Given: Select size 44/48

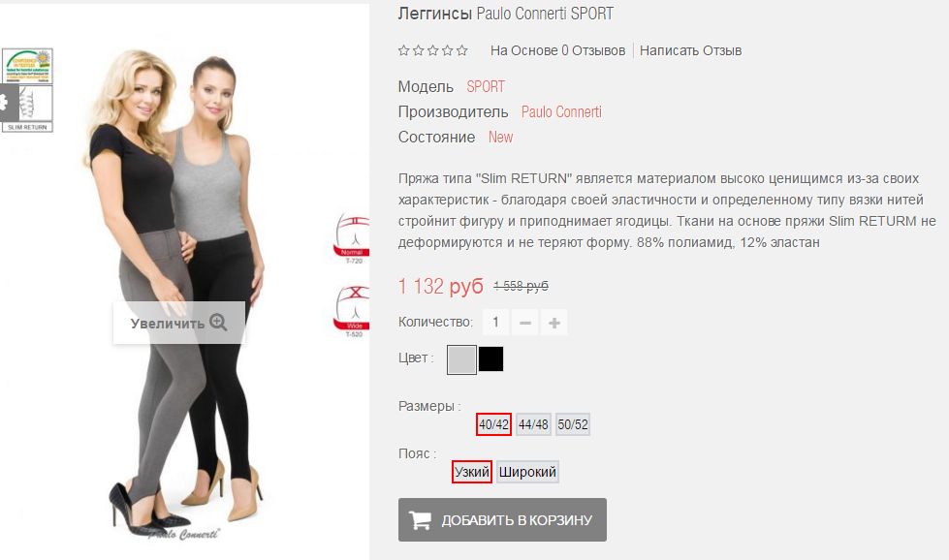Looking at the screenshot, I should [533, 424].
